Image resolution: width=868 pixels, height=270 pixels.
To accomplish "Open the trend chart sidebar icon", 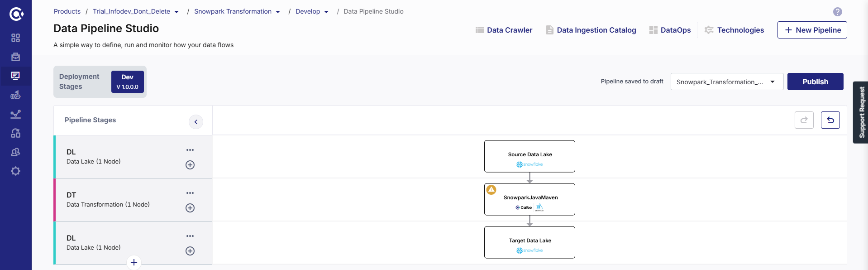I will point(15,114).
